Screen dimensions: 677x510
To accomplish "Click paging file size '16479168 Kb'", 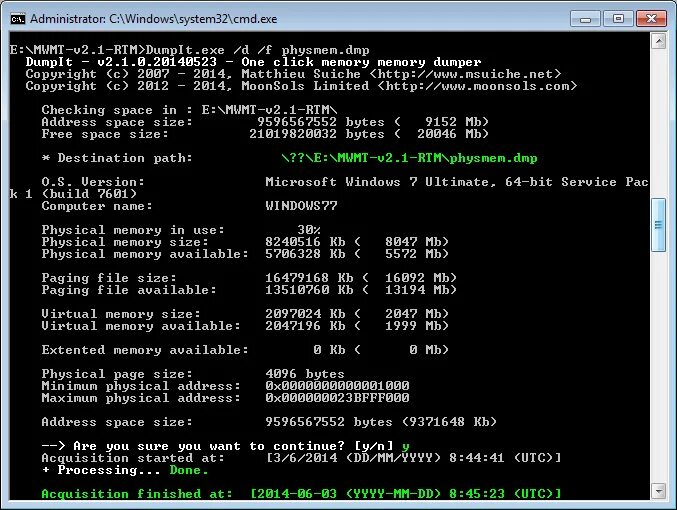I will [309, 278].
